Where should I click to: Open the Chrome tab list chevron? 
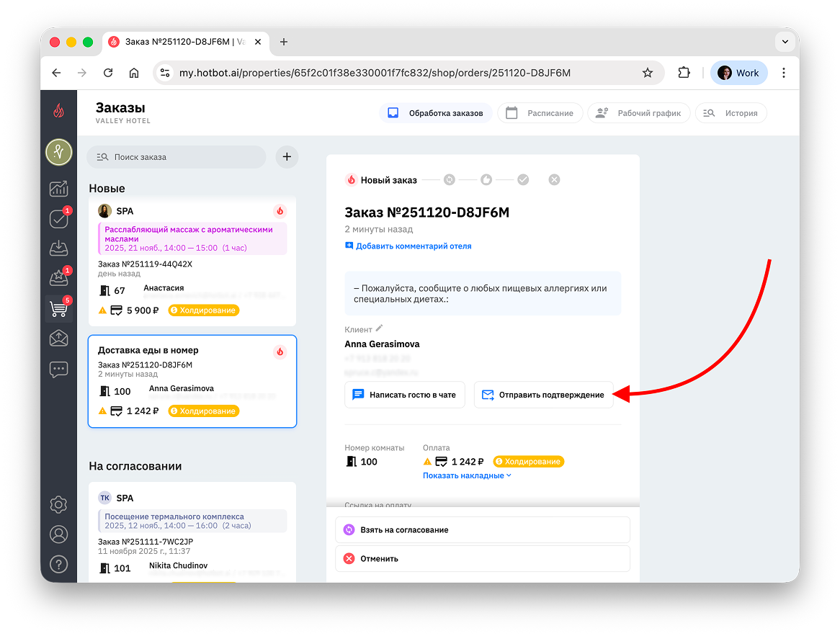(785, 42)
